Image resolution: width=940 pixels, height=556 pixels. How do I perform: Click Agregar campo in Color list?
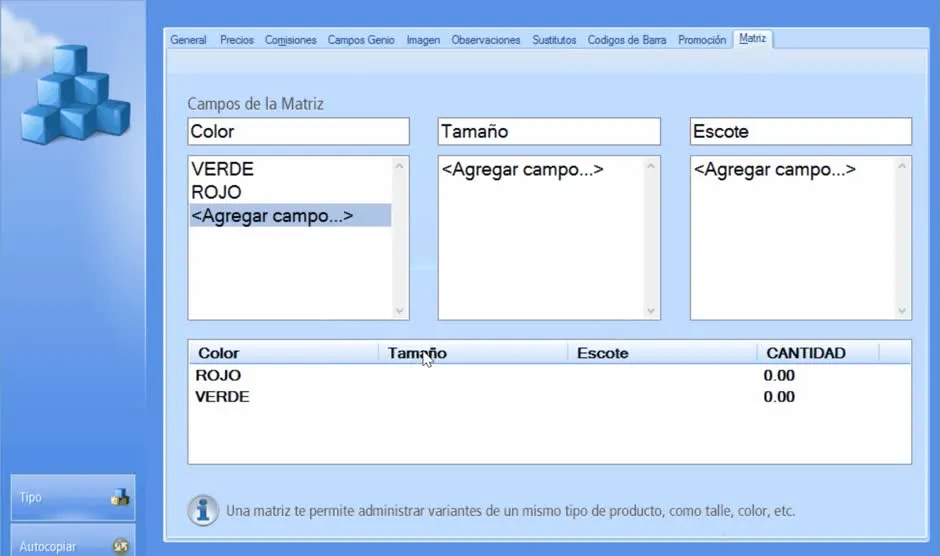point(290,215)
